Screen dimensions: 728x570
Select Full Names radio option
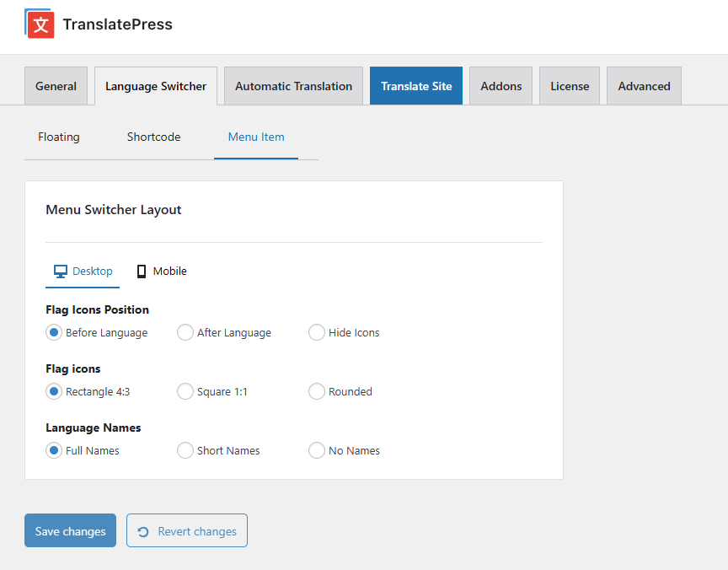(54, 450)
